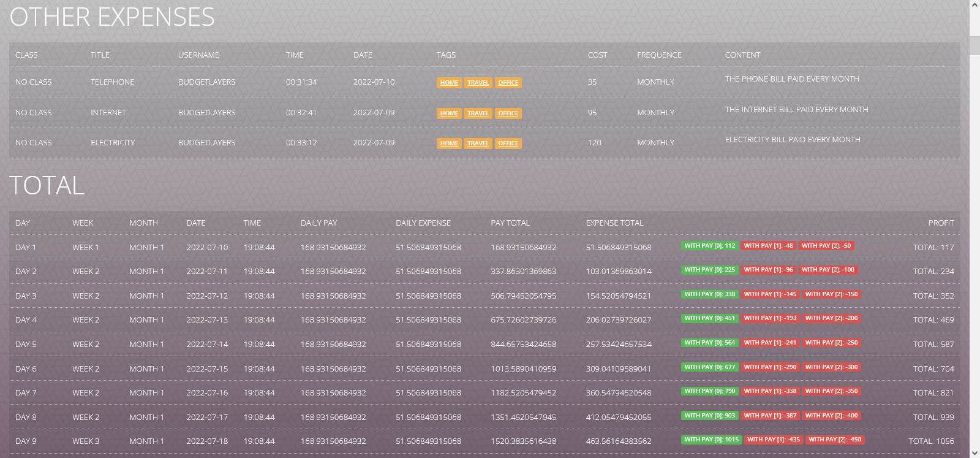Image resolution: width=980 pixels, height=458 pixels.
Task: Click the COST column header
Action: pyautogui.click(x=597, y=55)
